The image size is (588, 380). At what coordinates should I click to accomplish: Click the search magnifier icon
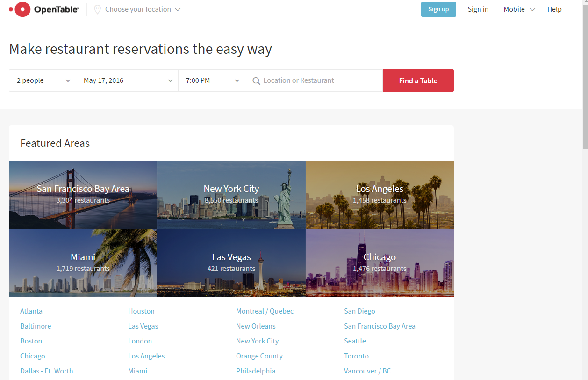tap(256, 81)
